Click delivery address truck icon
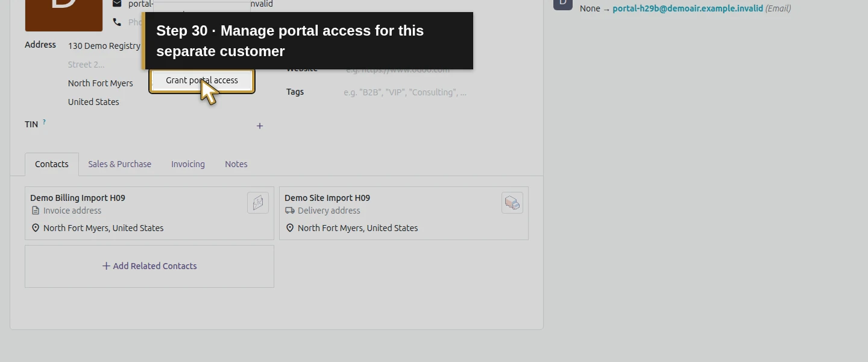This screenshot has height=362, width=868. pyautogui.click(x=290, y=211)
